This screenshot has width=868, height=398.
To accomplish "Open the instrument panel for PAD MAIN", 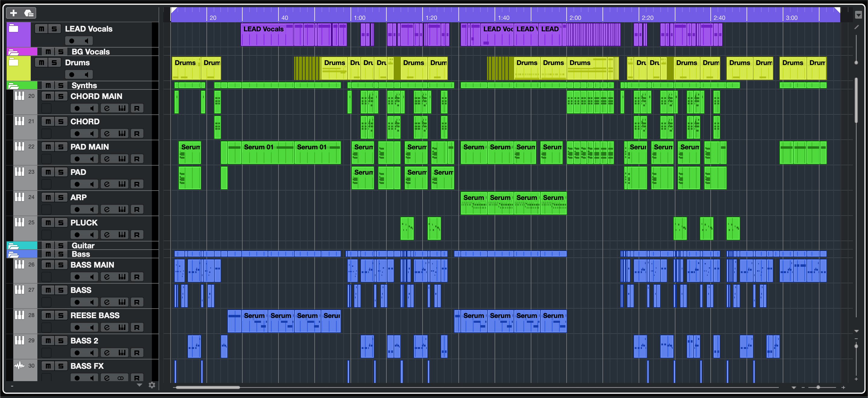I will click(122, 159).
